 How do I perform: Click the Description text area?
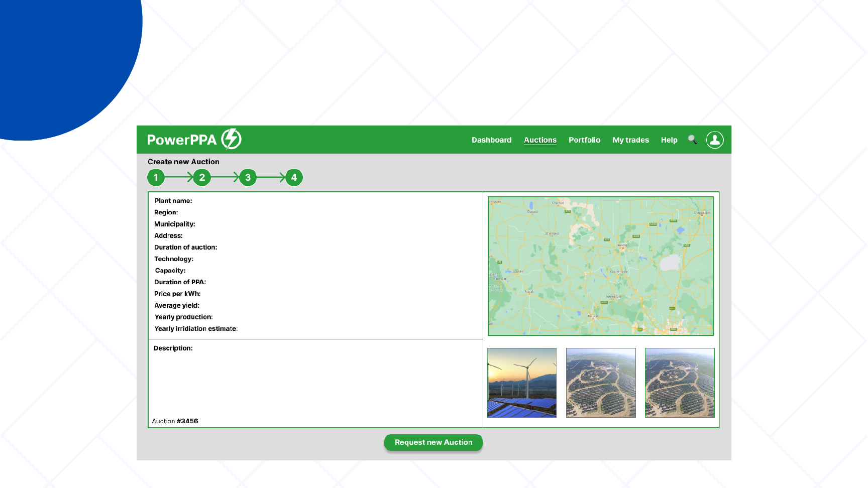315,382
